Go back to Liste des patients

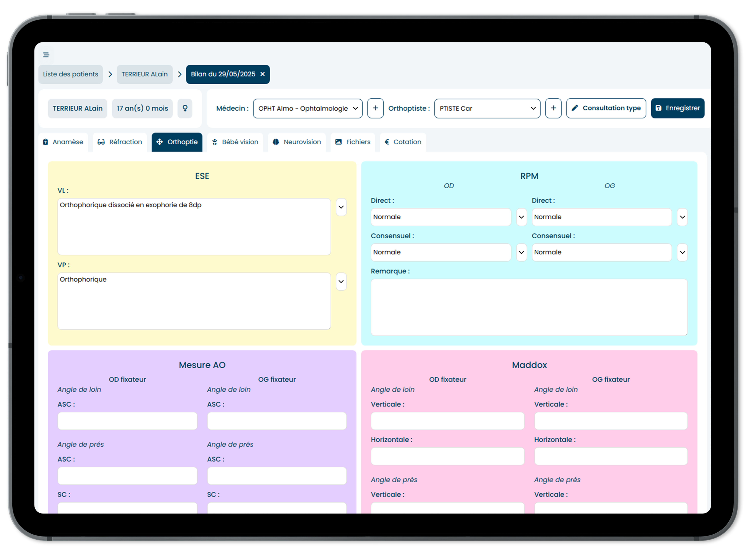[71, 74]
